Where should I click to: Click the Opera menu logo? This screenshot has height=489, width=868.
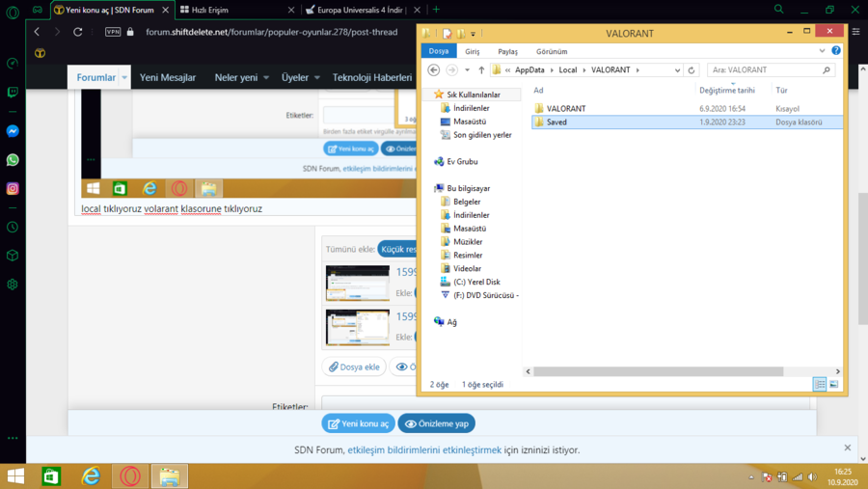coord(13,13)
